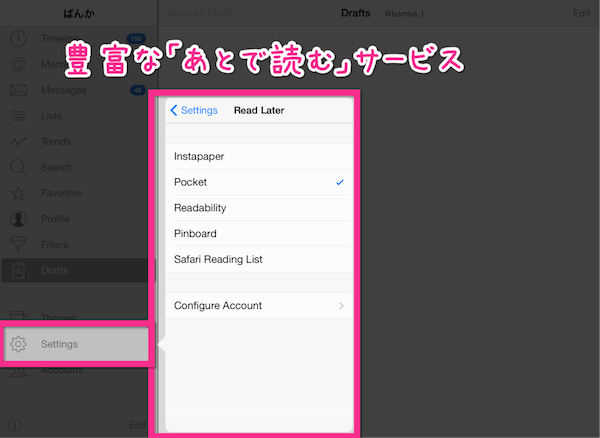Go back to Settings from Read Later
Image resolution: width=600 pixels, height=438 pixels.
coord(194,110)
